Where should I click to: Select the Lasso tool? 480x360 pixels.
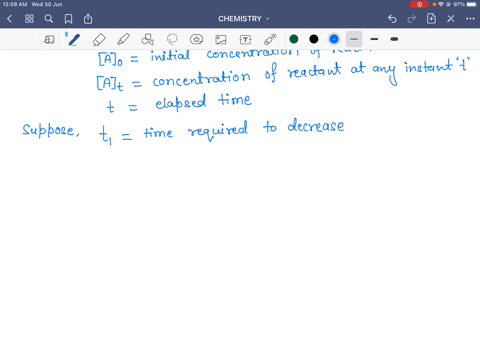click(172, 39)
